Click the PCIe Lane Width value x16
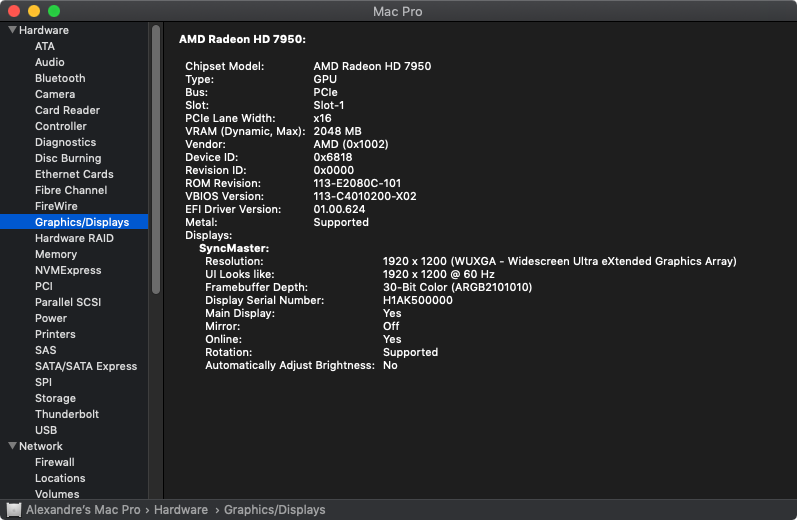 tap(322, 118)
